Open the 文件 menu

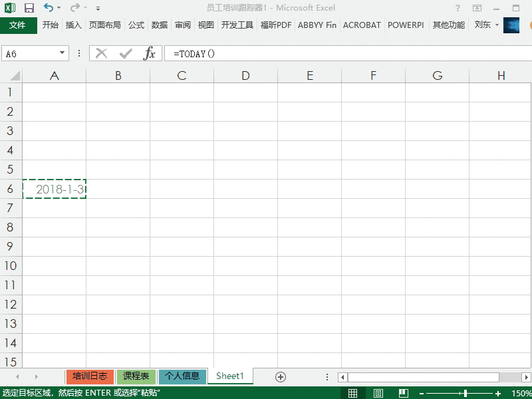pyautogui.click(x=19, y=25)
